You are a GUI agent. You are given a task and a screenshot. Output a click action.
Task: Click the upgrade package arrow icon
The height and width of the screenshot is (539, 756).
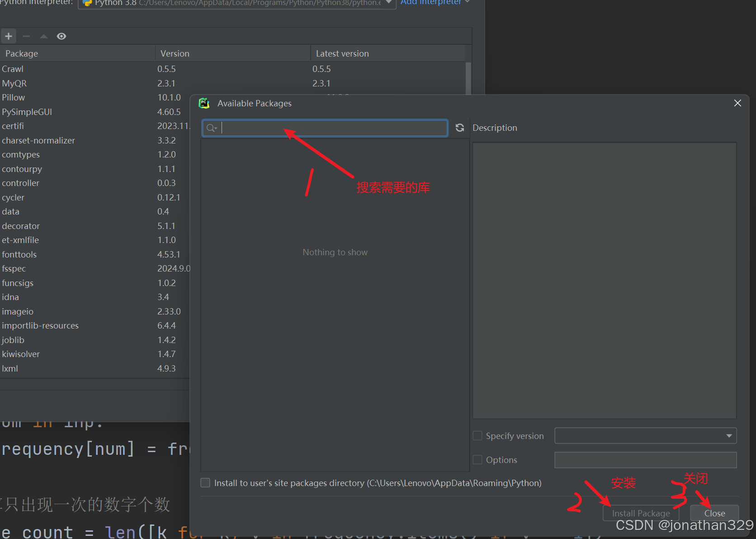click(44, 36)
